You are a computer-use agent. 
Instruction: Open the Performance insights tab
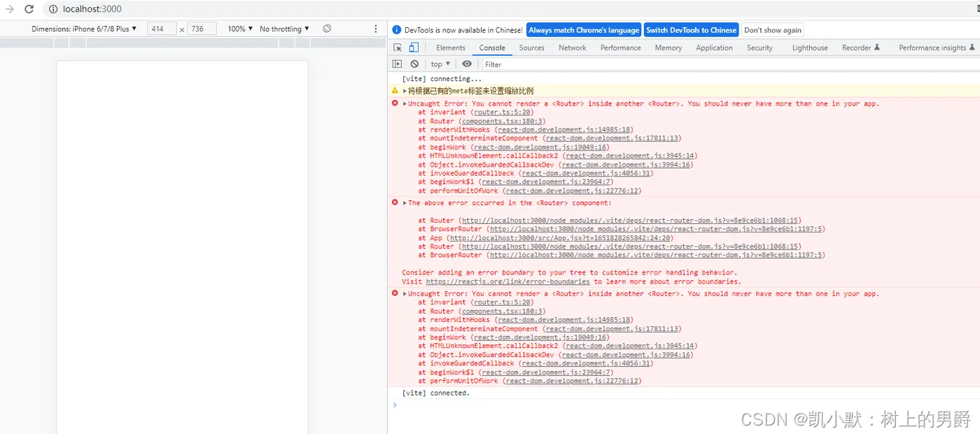pyautogui.click(x=937, y=48)
